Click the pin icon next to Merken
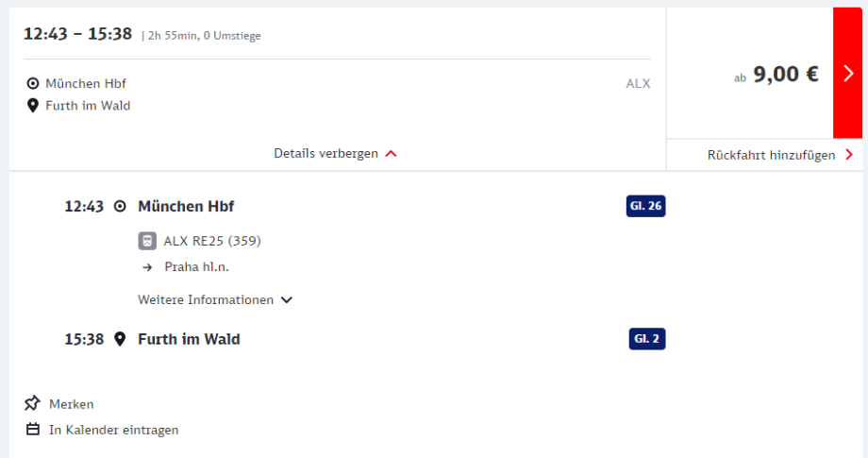Image resolution: width=868 pixels, height=458 pixels. [x=33, y=404]
